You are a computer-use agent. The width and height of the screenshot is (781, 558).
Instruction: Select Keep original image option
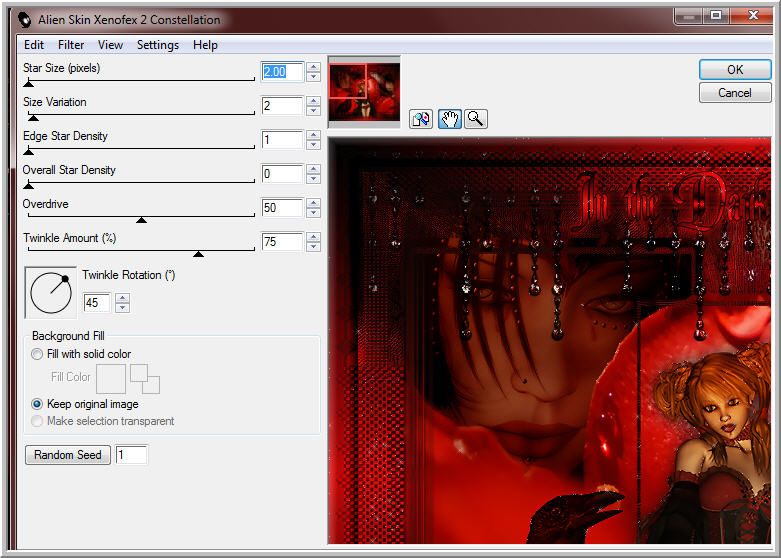point(37,404)
